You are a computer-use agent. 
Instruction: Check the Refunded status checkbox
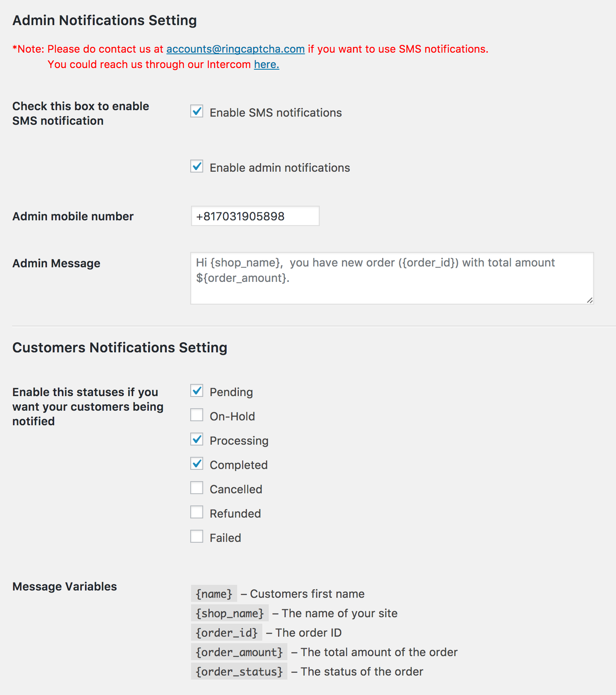[x=197, y=512]
